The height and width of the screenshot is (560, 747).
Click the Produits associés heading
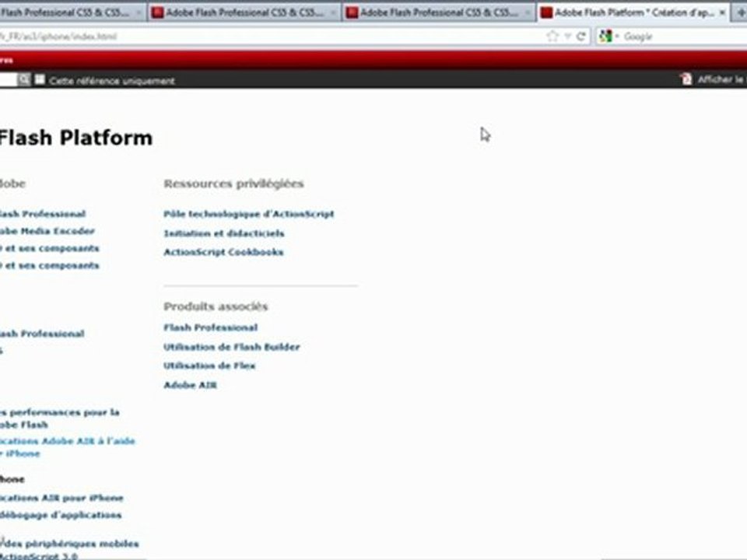coord(216,306)
